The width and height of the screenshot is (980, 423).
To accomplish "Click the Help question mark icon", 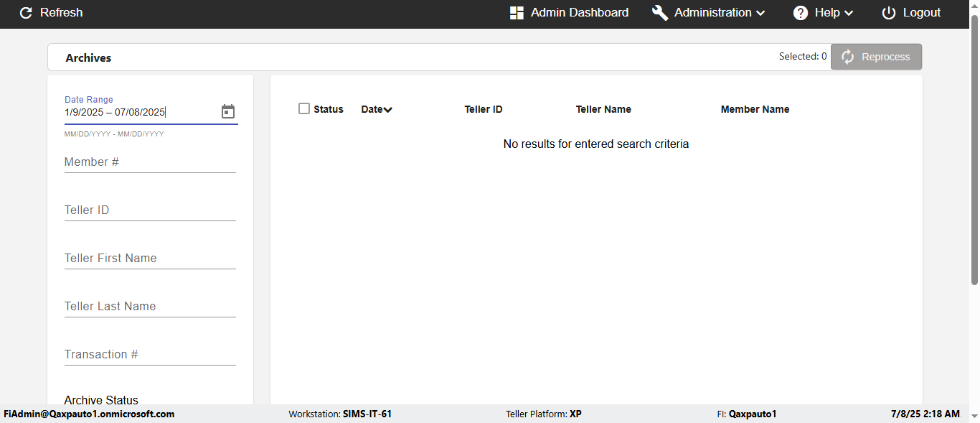I will (x=801, y=13).
